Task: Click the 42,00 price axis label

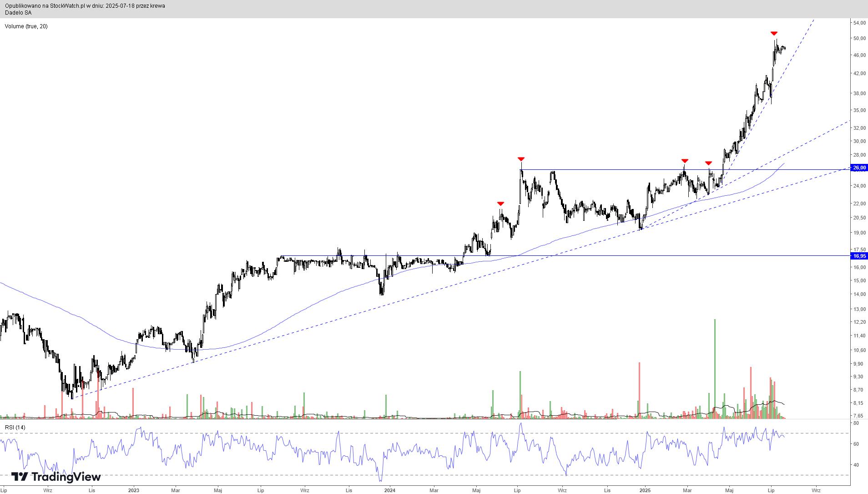Action: pyautogui.click(x=859, y=73)
